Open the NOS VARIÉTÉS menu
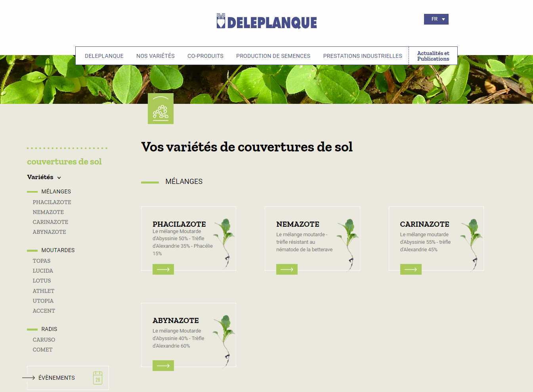533x392 pixels. click(155, 56)
